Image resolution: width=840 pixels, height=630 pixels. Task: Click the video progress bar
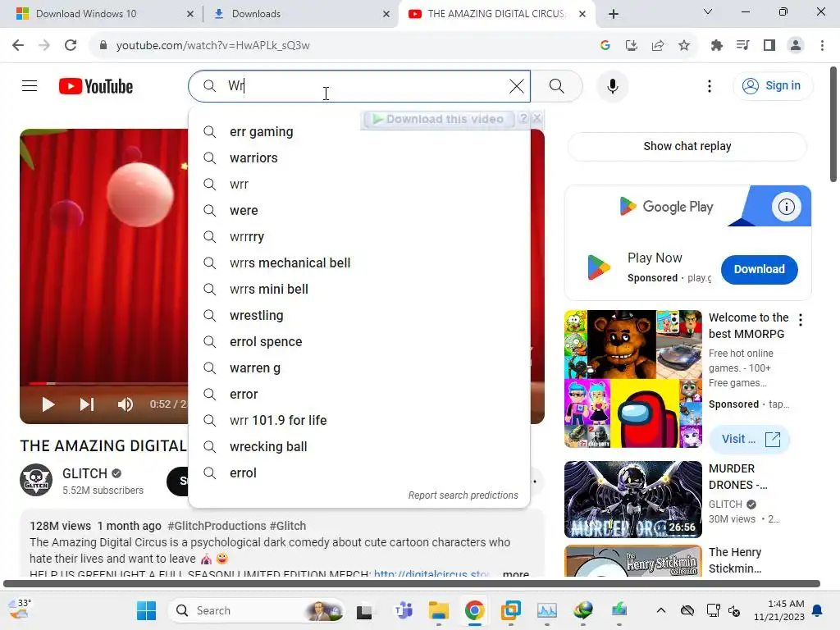107,383
